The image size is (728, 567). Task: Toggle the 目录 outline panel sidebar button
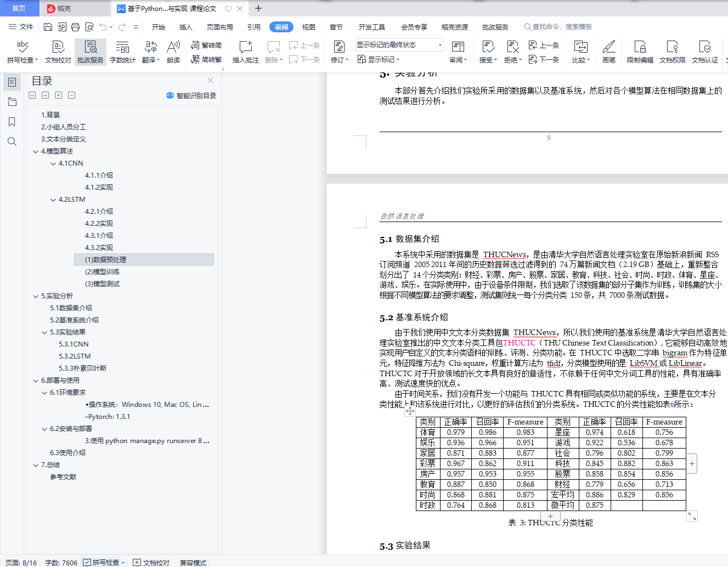coord(12,82)
